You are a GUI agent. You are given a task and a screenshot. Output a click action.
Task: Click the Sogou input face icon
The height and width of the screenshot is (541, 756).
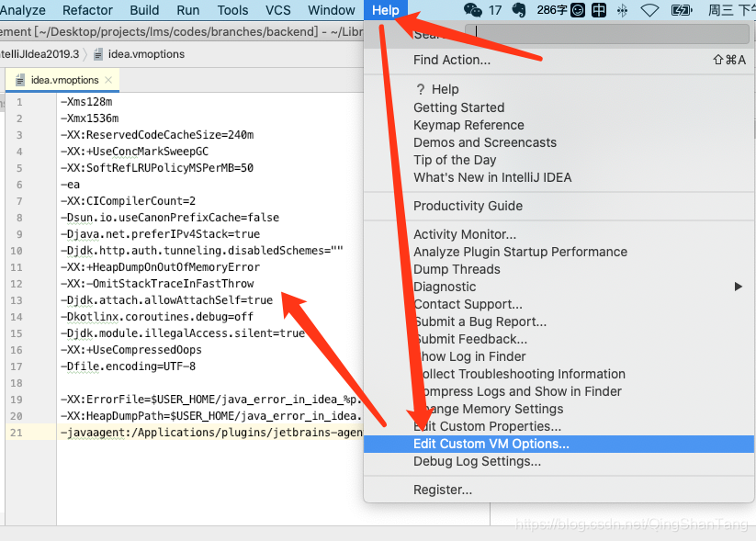pos(578,9)
